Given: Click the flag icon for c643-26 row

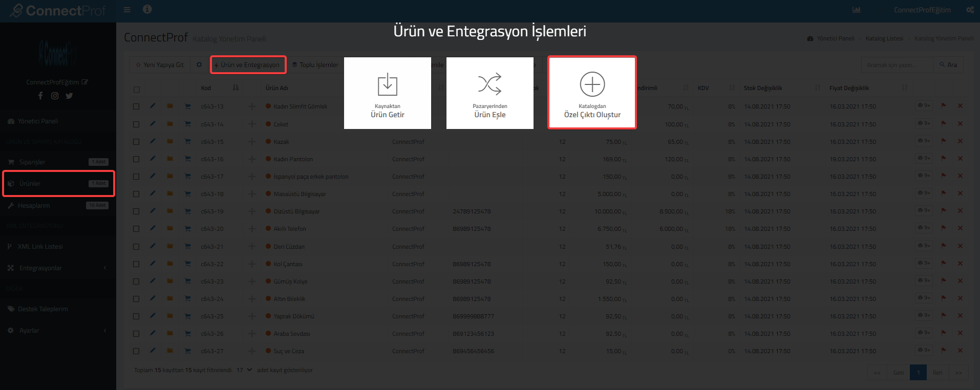Looking at the screenshot, I should [944, 333].
